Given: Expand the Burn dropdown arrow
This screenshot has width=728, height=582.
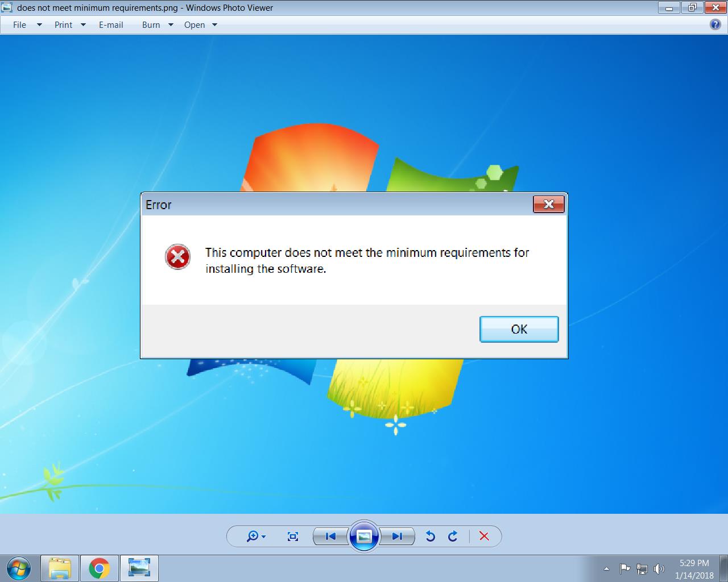Looking at the screenshot, I should 171,25.
